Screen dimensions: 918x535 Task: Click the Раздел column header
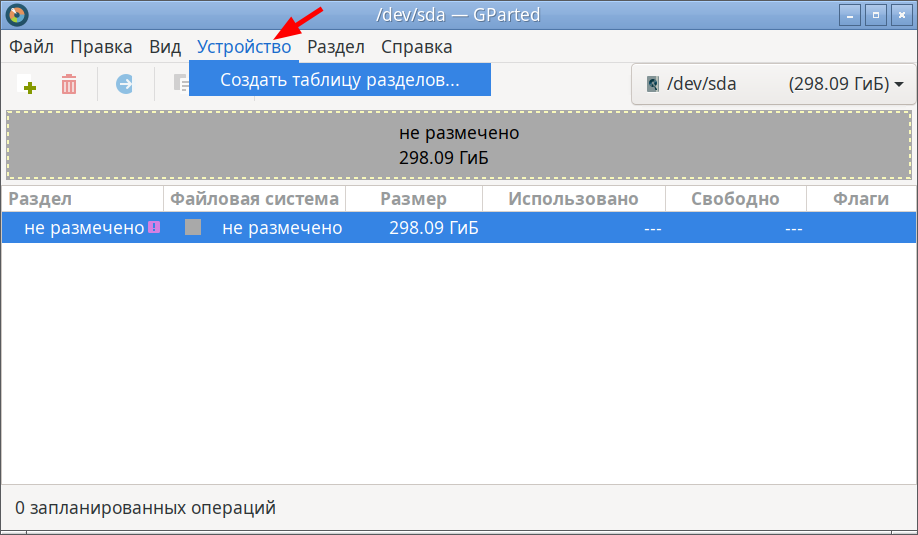coord(83,199)
